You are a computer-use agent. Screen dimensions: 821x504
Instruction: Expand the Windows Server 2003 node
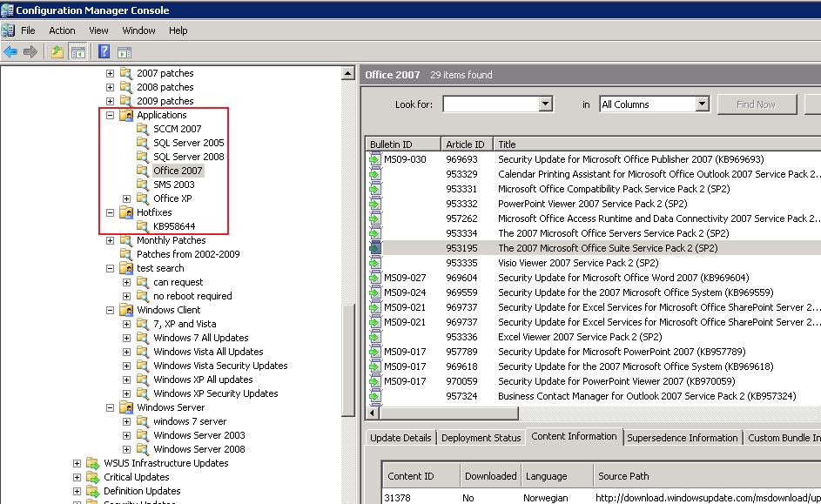(x=127, y=435)
